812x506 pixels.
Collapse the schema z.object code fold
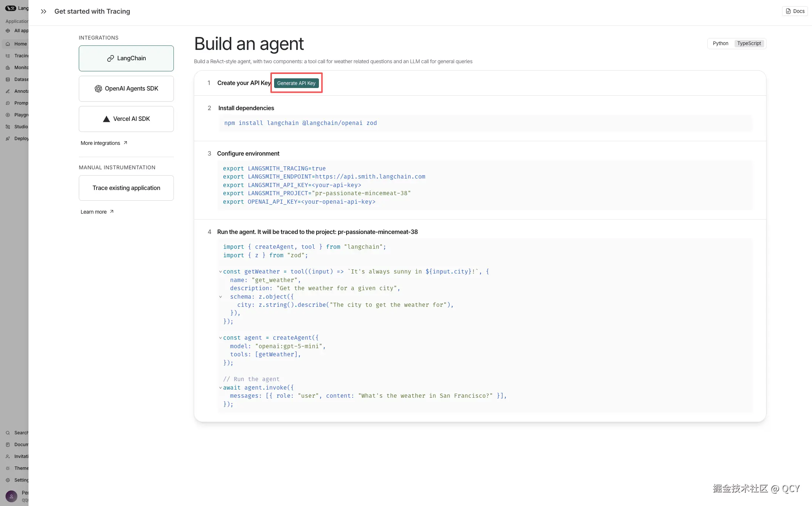220,297
